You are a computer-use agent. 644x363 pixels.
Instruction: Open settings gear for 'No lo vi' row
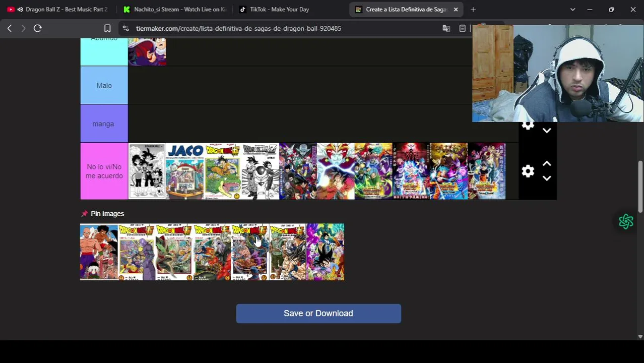tap(528, 171)
